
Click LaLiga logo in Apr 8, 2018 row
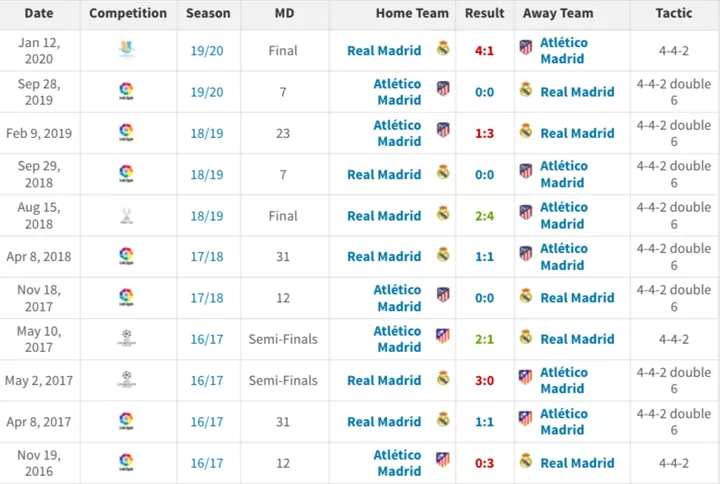tap(126, 256)
